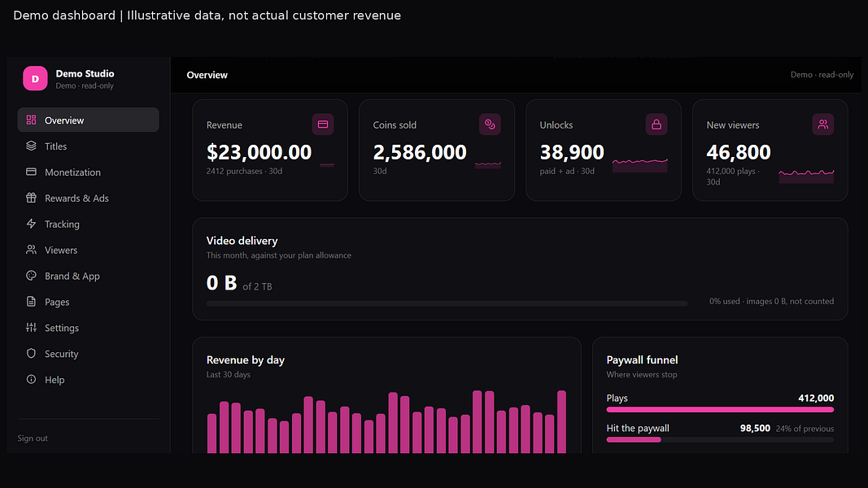Click the Security shield icon
Image resolution: width=868 pixels, height=488 pixels.
(x=31, y=354)
